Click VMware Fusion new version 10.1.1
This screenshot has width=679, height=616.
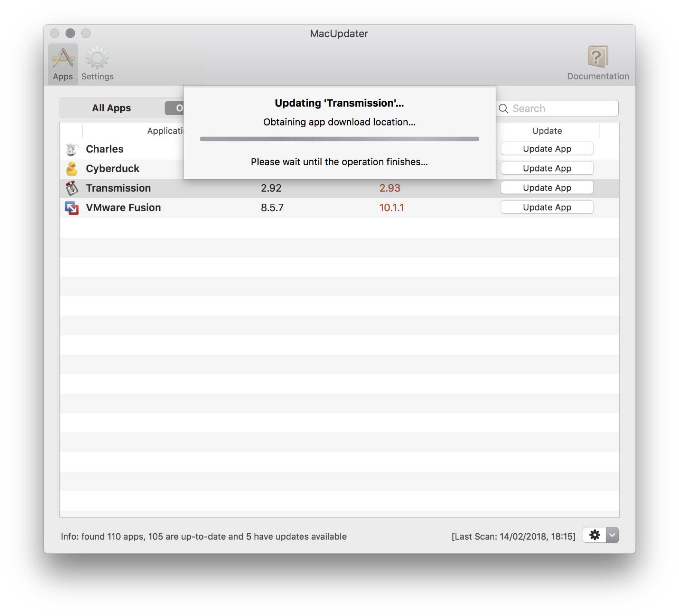pos(391,207)
